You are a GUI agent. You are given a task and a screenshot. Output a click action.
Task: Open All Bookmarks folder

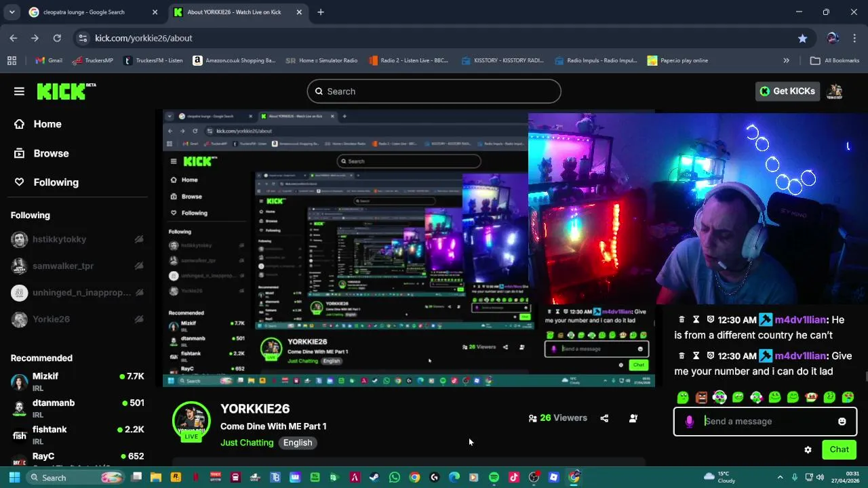pos(835,60)
